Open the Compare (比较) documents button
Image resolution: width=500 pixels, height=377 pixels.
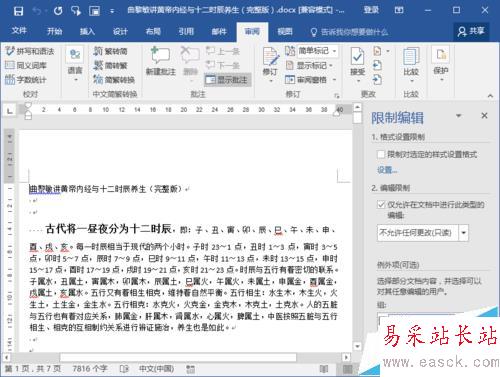click(411, 64)
